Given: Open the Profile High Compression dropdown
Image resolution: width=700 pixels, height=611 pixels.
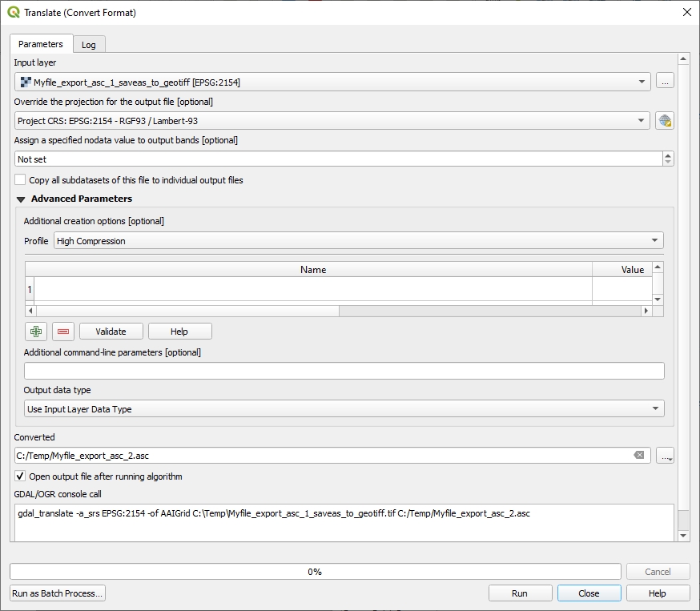Looking at the screenshot, I should click(359, 240).
